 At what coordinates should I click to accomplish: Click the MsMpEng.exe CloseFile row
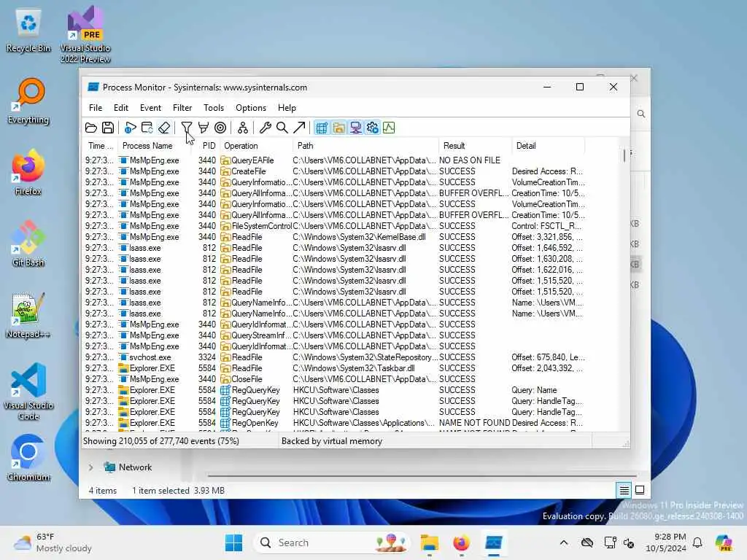point(335,379)
